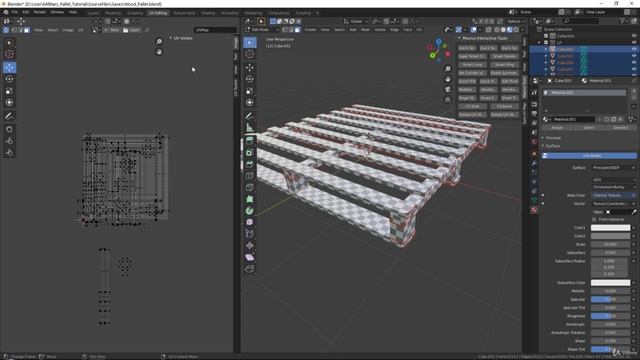
Task: Select the Rotate tool in 3D viewport
Action: [250, 79]
